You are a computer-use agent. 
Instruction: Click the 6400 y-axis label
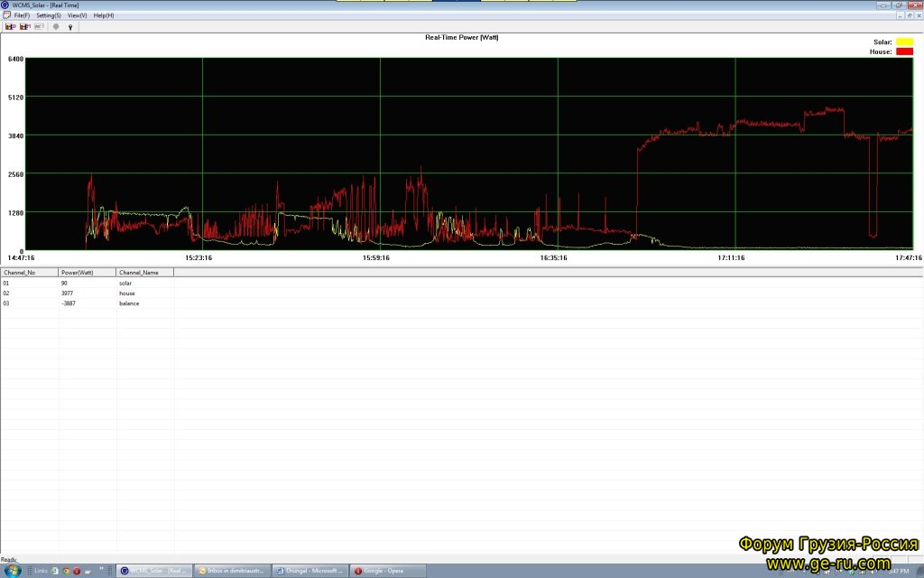point(16,59)
